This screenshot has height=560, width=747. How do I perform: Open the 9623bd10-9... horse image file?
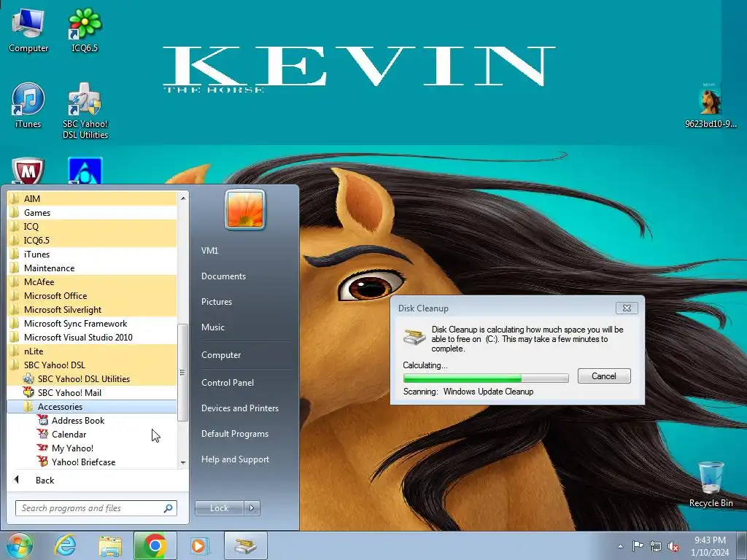point(711,106)
